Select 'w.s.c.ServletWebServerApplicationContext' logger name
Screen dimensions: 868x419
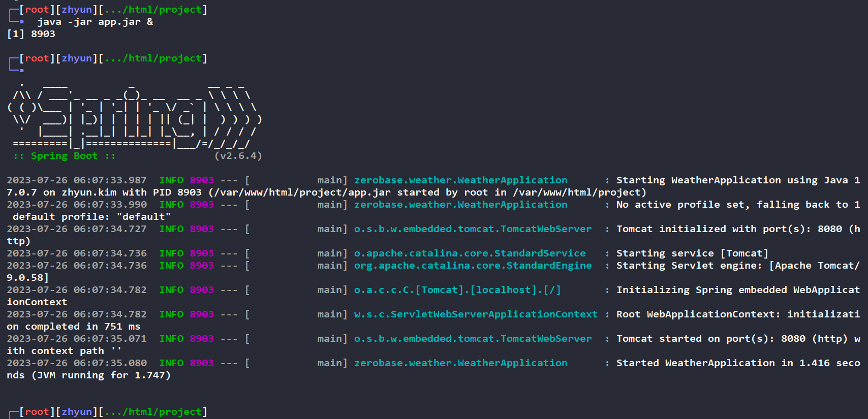click(476, 314)
